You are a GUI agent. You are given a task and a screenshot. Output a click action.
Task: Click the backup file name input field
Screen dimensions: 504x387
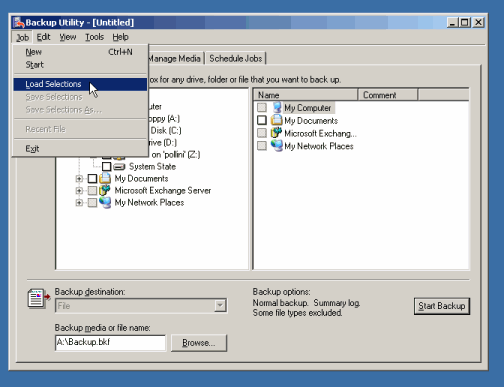pos(110,342)
